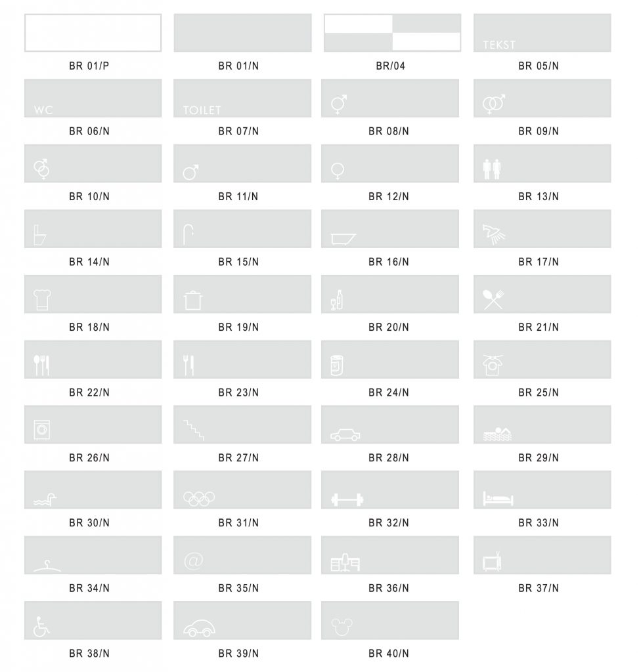Select the BR/04 checkered pattern tile
Screen dimensions: 639x672
392,33
